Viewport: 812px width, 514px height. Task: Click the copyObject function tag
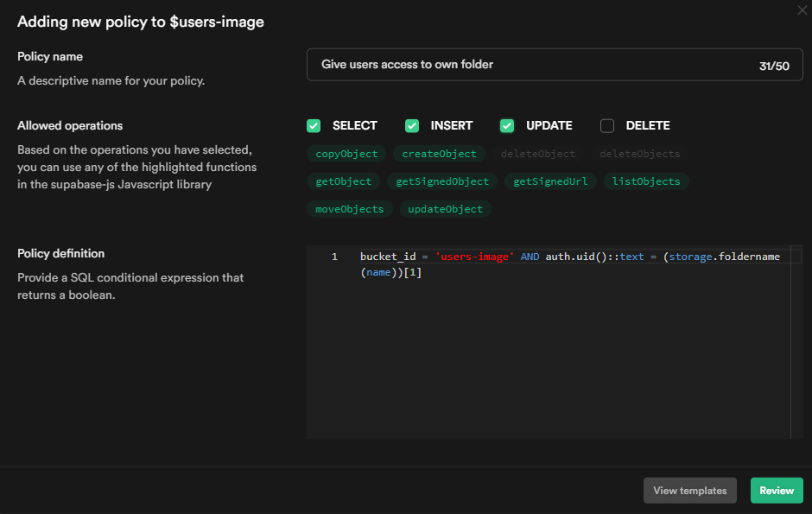click(346, 154)
